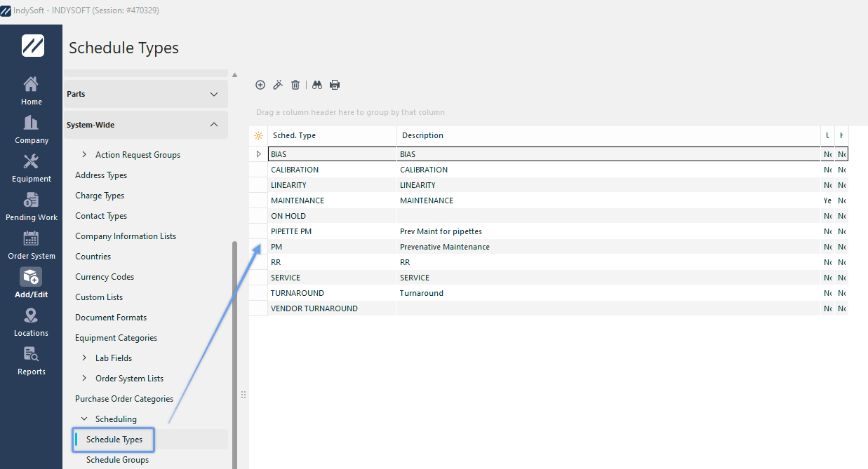868x469 pixels.
Task: Collapse the Scheduling node
Action: tap(85, 419)
